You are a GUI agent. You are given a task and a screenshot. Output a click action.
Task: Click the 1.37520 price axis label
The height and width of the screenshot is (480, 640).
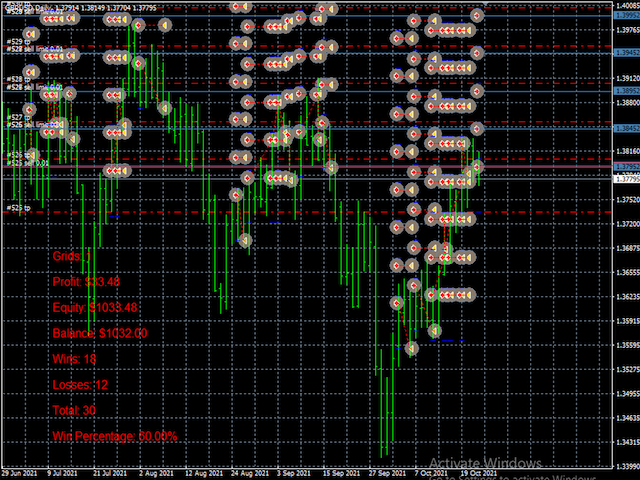tap(627, 200)
